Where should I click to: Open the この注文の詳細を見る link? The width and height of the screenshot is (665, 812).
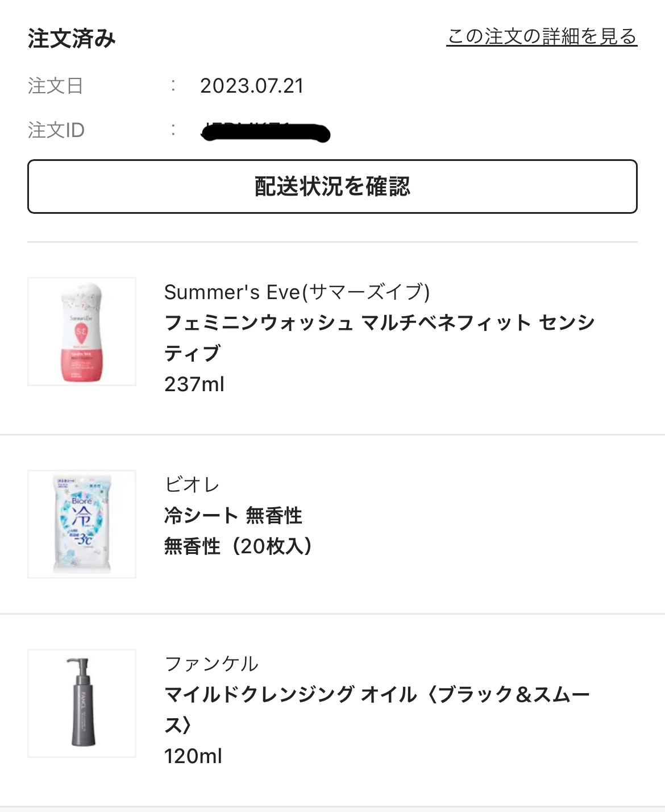click(541, 37)
